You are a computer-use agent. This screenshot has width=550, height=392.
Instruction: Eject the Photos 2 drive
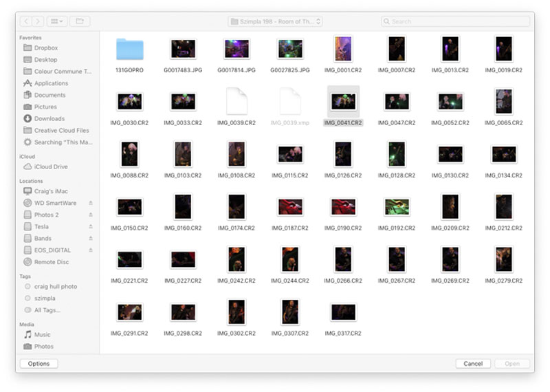(x=91, y=215)
